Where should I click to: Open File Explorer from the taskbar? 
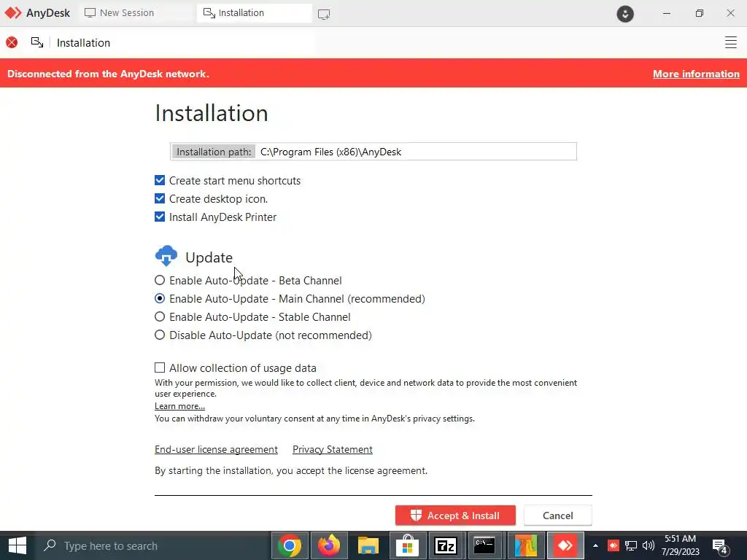click(x=368, y=545)
